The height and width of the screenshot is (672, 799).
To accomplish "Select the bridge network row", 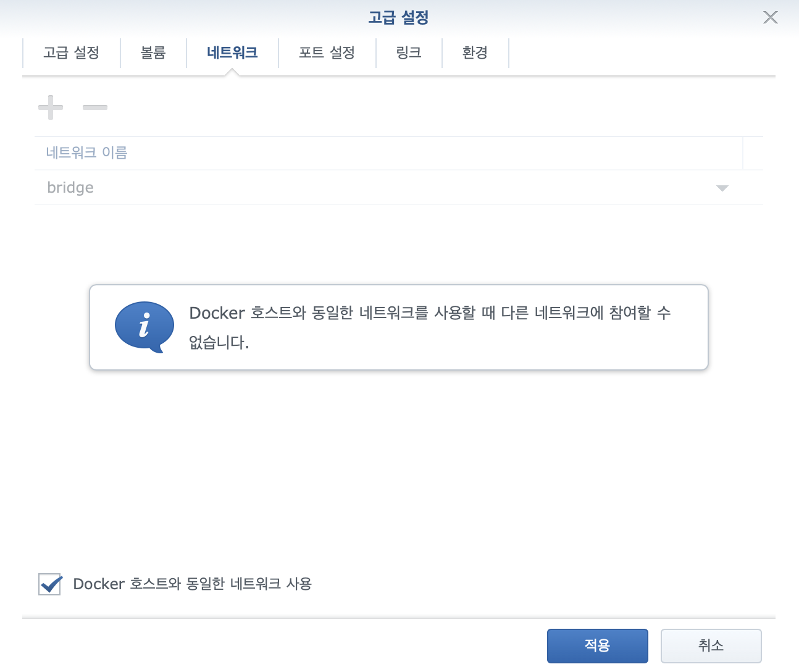I will coord(399,188).
